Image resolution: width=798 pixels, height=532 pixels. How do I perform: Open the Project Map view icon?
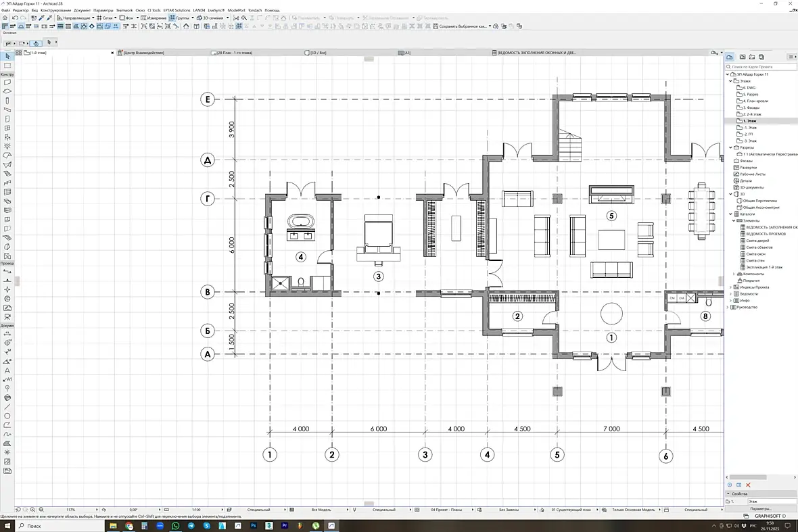click(x=729, y=57)
